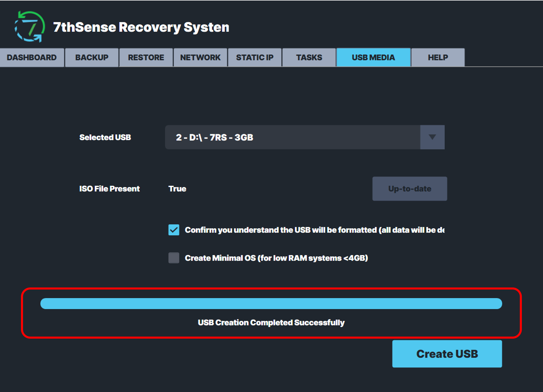Enable the Create Minimal OS checkbox
This screenshot has width=543, height=392.
(x=174, y=258)
